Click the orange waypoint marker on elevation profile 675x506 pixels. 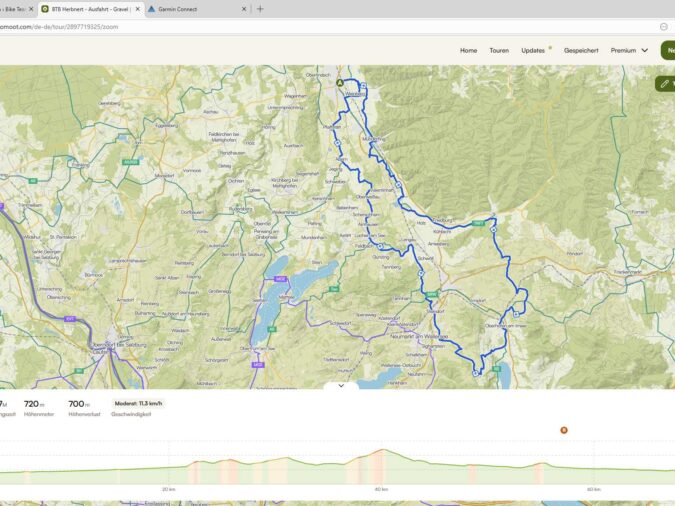(564, 430)
